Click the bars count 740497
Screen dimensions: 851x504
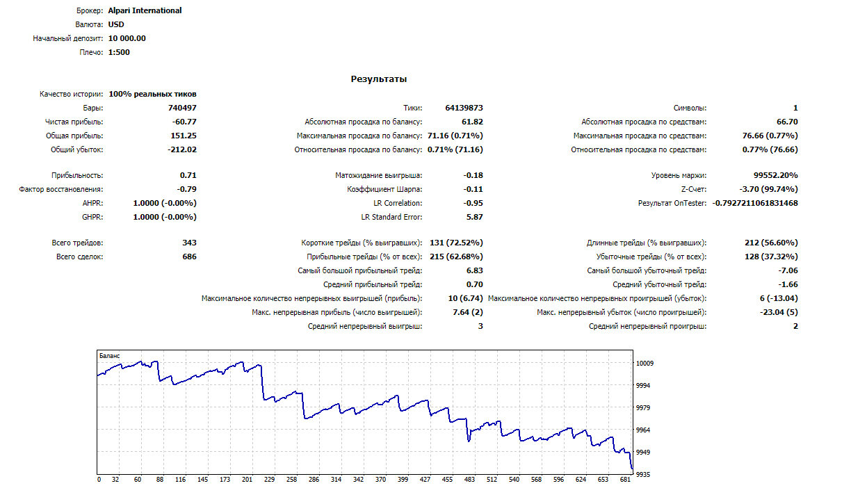(x=182, y=108)
